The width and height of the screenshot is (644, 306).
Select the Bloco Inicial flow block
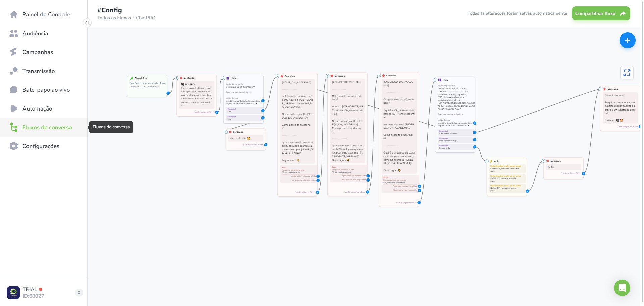coord(147,86)
